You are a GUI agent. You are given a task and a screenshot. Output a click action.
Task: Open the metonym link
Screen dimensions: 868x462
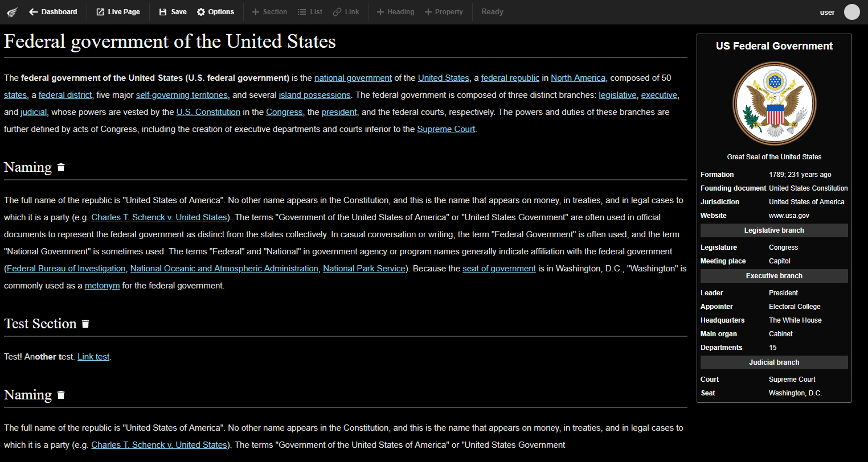click(102, 286)
